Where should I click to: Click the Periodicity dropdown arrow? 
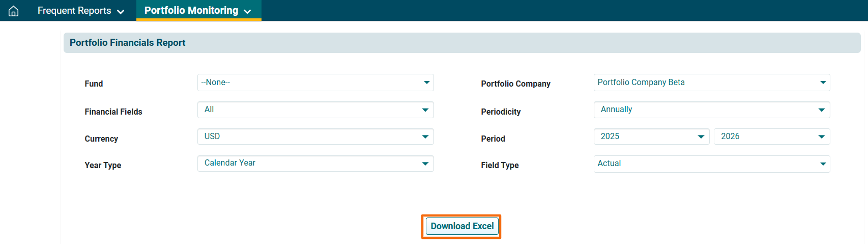click(821, 110)
